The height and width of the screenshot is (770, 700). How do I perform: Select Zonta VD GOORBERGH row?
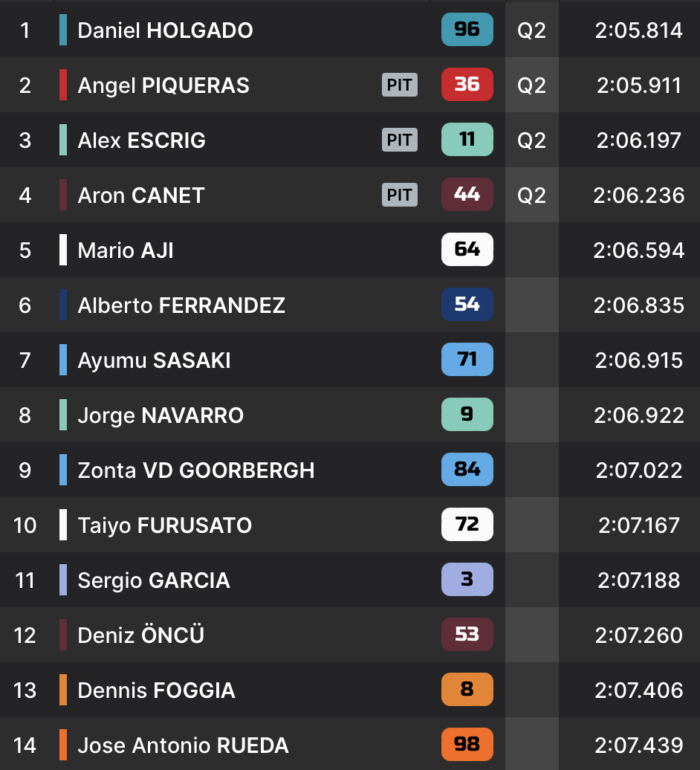pyautogui.click(x=196, y=470)
